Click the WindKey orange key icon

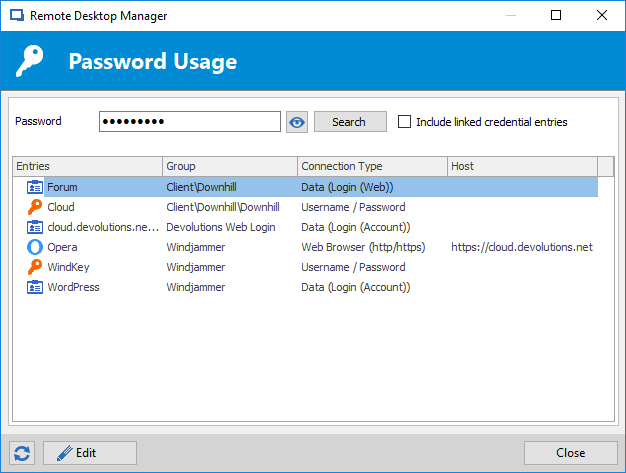click(35, 267)
